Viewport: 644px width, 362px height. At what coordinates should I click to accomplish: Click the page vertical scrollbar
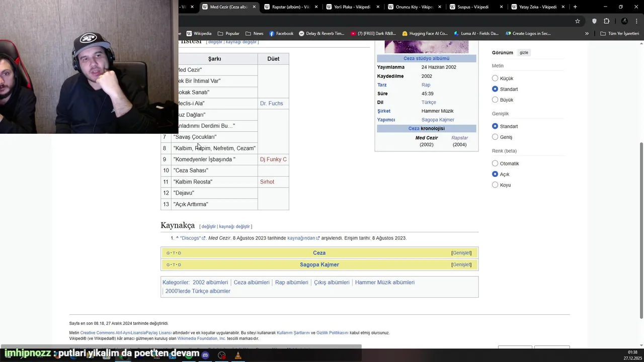[641, 230]
